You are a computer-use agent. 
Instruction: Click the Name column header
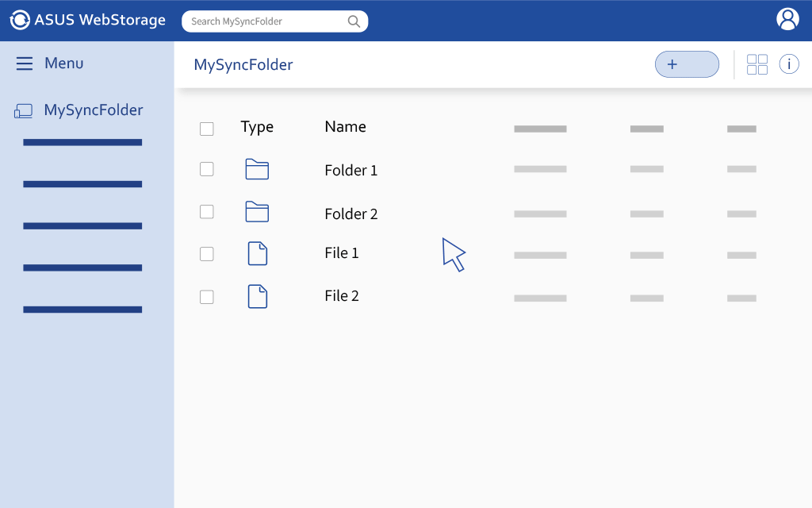(346, 126)
